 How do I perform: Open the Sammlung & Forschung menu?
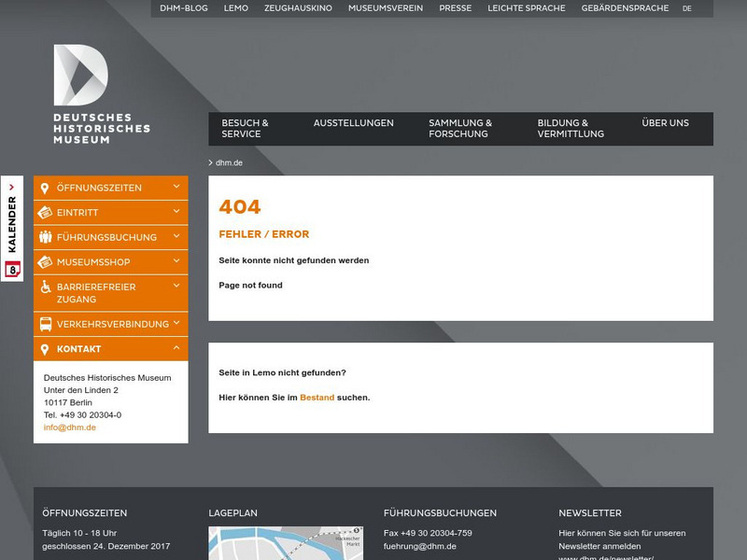pyautogui.click(x=460, y=127)
